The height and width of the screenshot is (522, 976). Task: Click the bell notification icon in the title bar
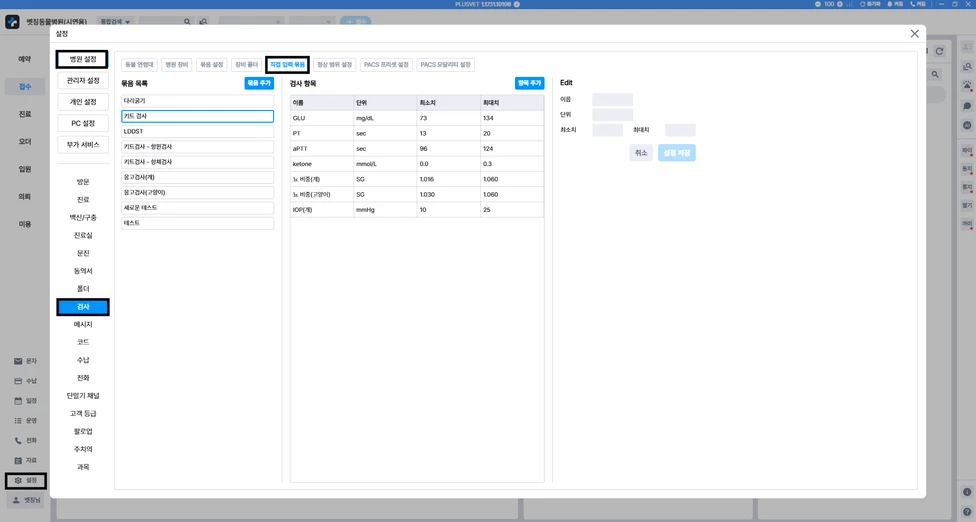coord(890,4)
